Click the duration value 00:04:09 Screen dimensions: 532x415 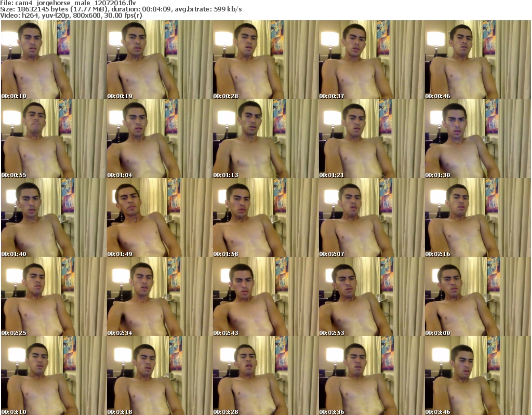click(x=156, y=9)
